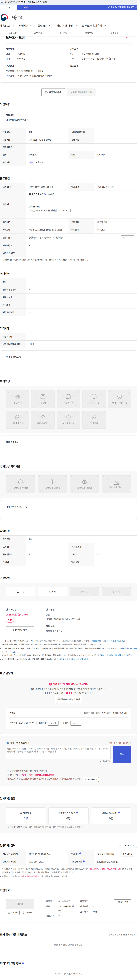The height and width of the screenshot is (980, 137).
Task: Click the 기타 screening step box
Action: point(116,592)
